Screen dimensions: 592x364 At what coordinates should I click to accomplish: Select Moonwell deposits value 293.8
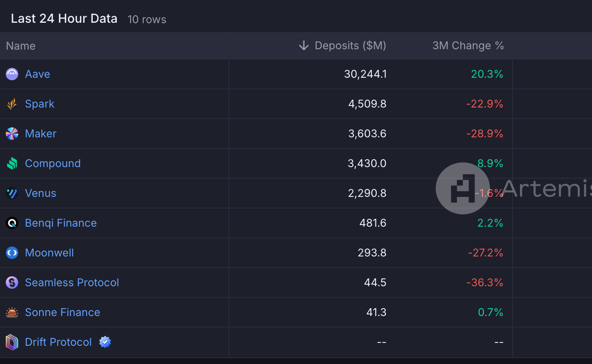(372, 253)
